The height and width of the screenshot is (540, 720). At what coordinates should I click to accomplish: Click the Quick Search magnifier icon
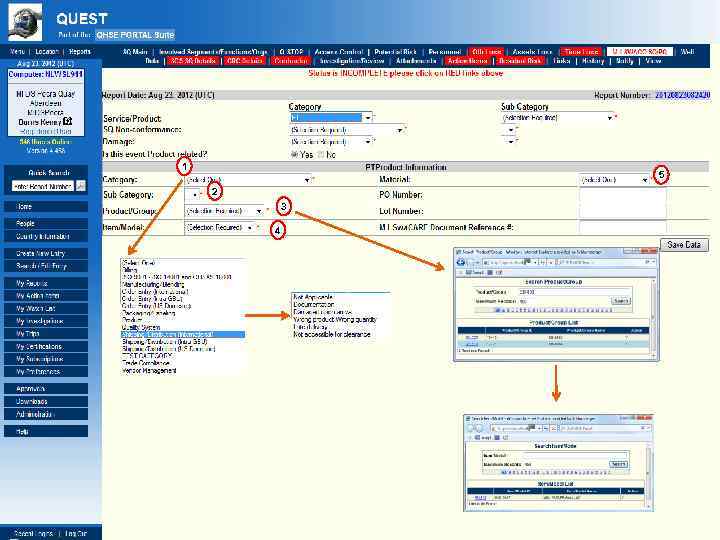click(x=80, y=186)
